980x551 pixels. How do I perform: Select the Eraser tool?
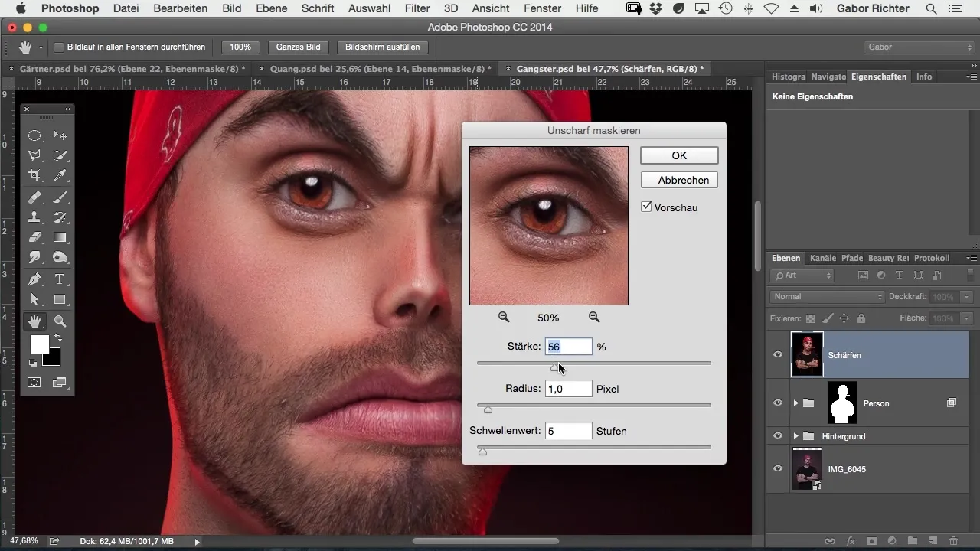pyautogui.click(x=34, y=237)
